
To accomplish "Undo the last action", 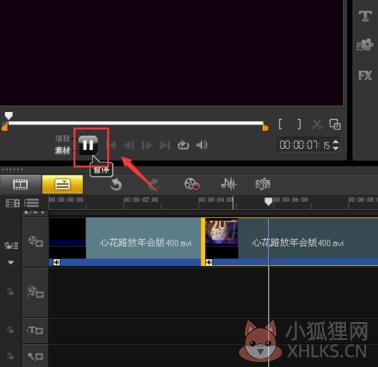I will point(116,184).
